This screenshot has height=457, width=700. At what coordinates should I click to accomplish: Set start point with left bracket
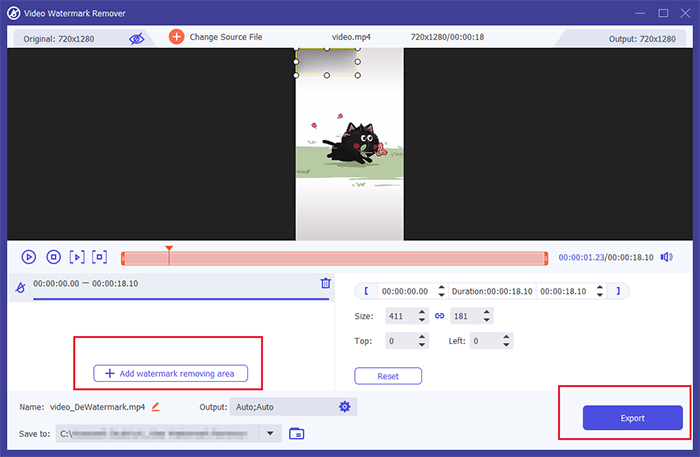click(x=366, y=291)
